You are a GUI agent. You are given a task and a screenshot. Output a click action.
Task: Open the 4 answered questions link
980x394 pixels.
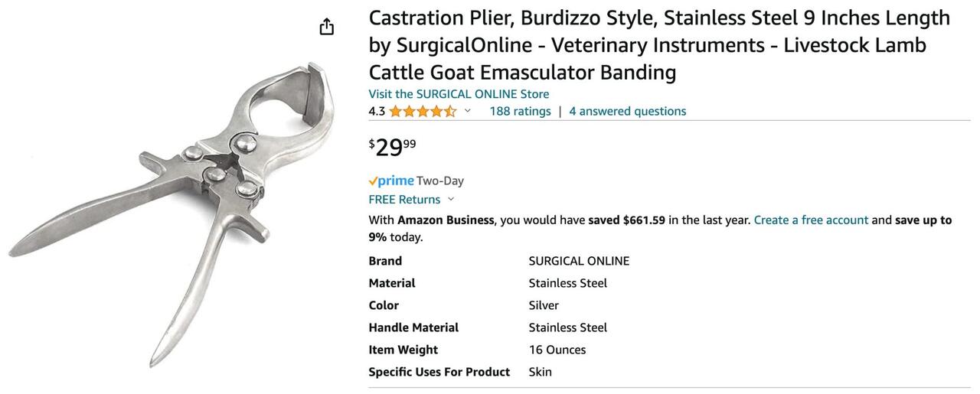[x=627, y=111]
